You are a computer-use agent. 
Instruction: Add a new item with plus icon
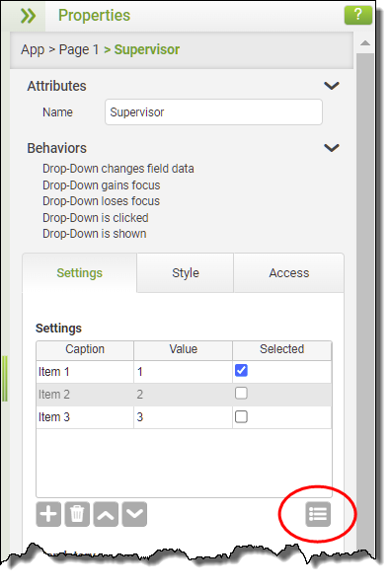pyautogui.click(x=48, y=514)
